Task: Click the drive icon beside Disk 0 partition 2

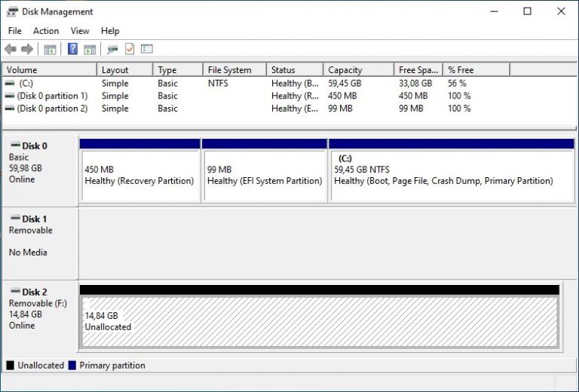Action: tap(10, 109)
